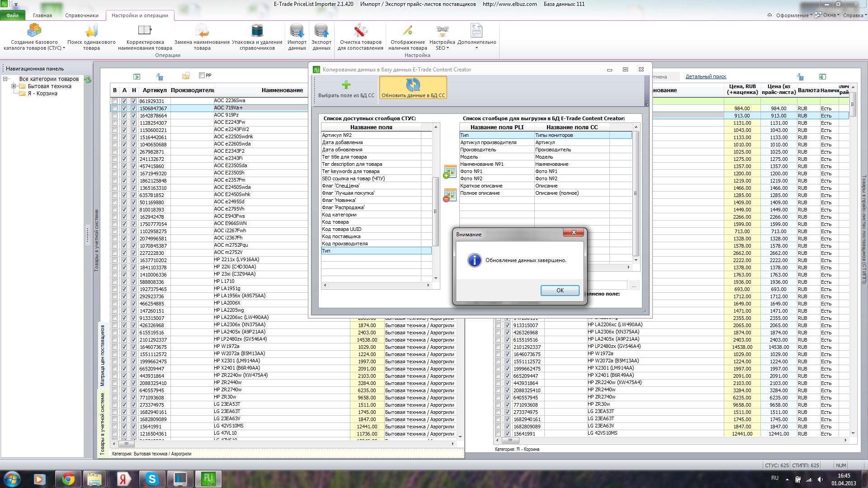The image size is (868, 488).
Task: Switch to the 'Справочники' ribbon tab
Action: pyautogui.click(x=82, y=15)
